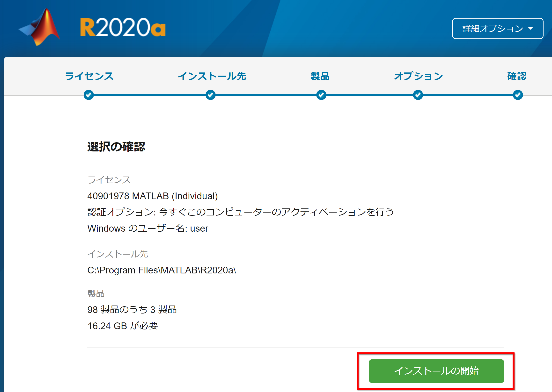Open the 詳細オプション dropdown

[x=498, y=29]
